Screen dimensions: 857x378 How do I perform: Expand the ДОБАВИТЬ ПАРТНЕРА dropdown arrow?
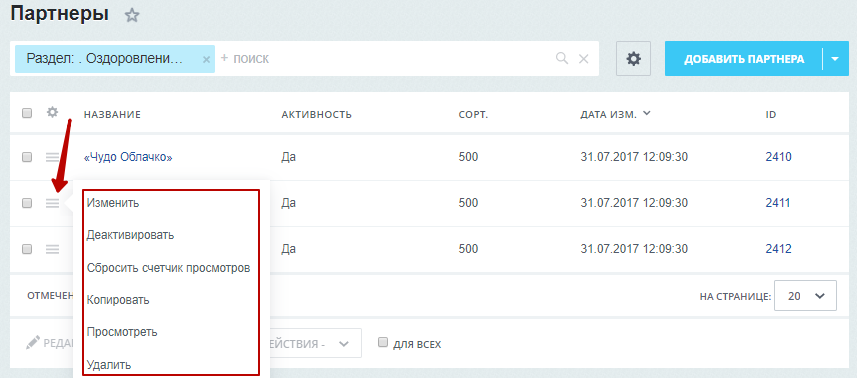pyautogui.click(x=835, y=58)
